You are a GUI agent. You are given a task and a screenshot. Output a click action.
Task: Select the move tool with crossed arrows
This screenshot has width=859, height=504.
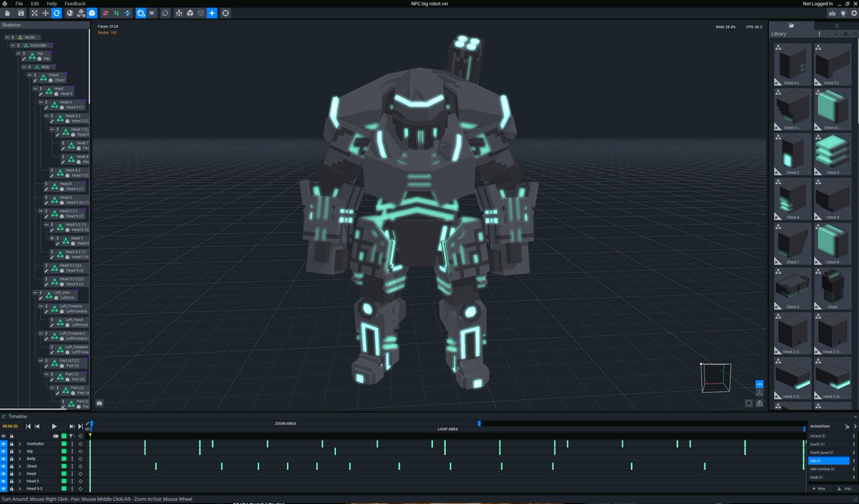[x=46, y=13]
